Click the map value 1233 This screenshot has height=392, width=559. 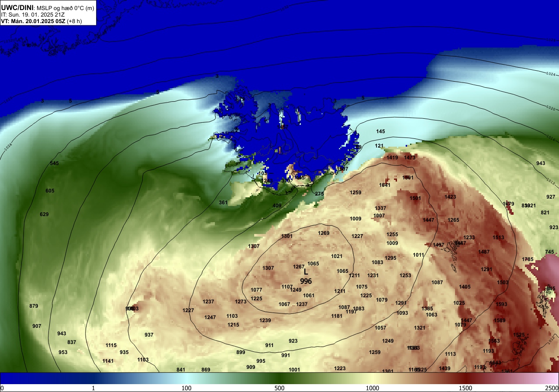click(x=469, y=237)
